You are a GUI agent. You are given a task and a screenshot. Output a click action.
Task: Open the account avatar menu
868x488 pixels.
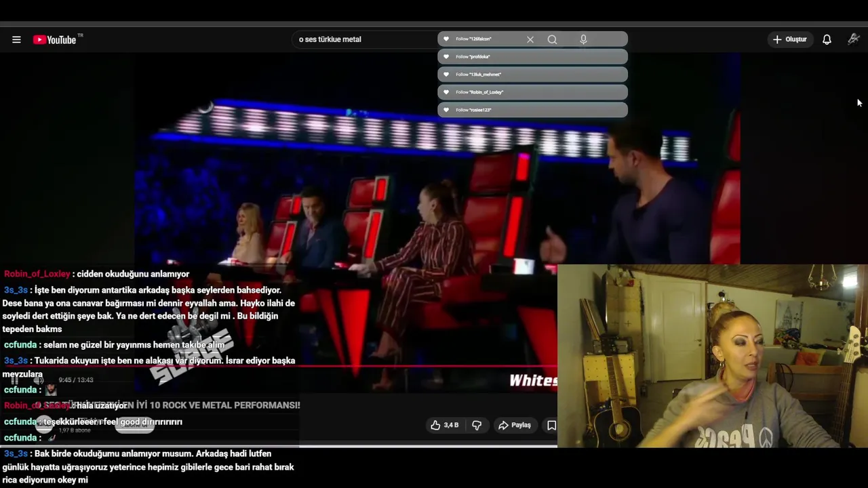pyautogui.click(x=854, y=39)
